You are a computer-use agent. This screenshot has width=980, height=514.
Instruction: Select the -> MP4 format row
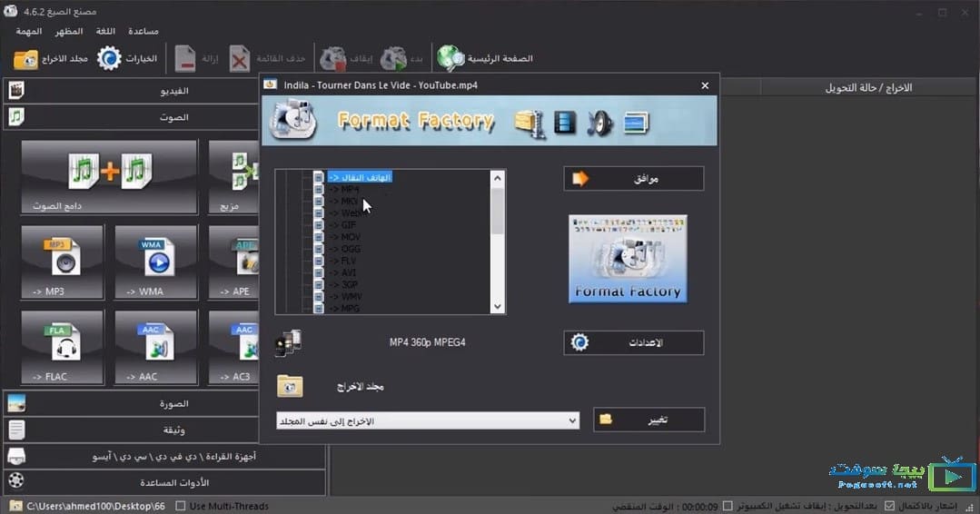344,189
